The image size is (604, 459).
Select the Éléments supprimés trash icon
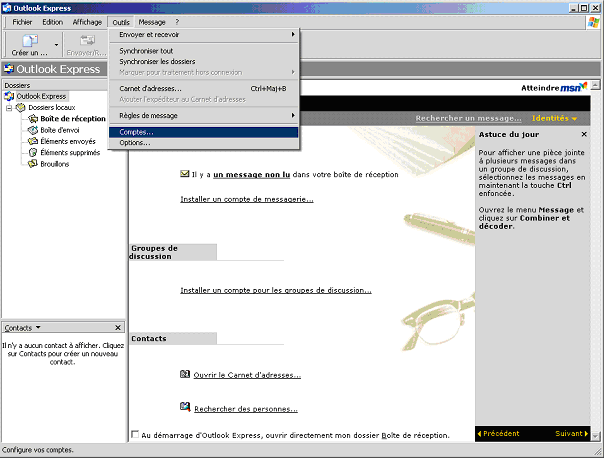33,153
